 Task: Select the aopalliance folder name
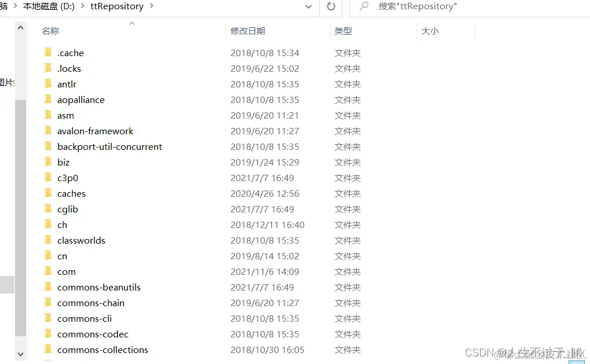(81, 100)
